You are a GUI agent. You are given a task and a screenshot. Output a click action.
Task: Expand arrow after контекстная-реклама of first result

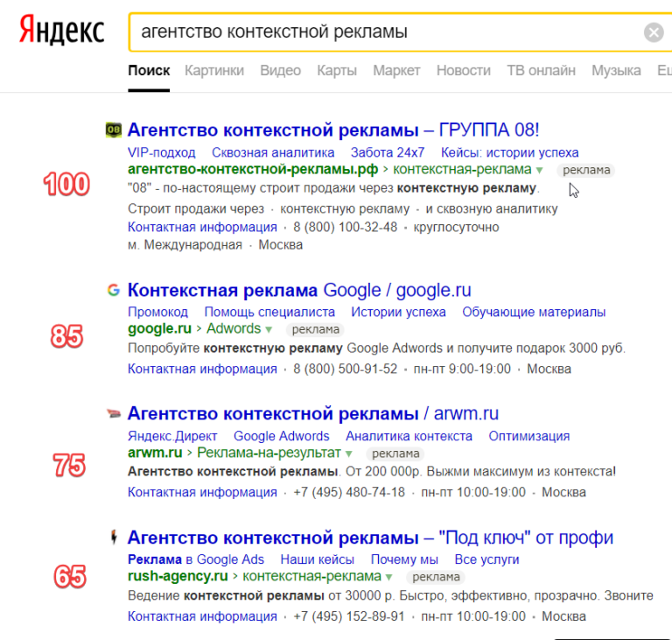tap(540, 171)
